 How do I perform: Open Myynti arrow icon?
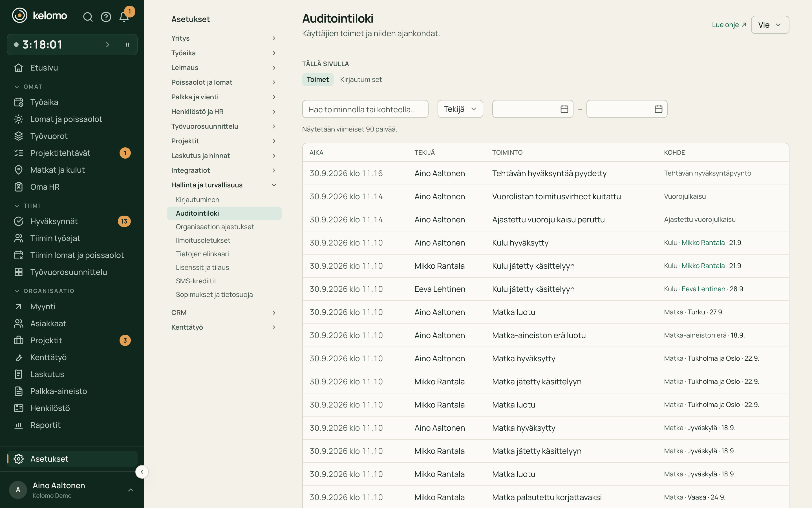coord(19,306)
